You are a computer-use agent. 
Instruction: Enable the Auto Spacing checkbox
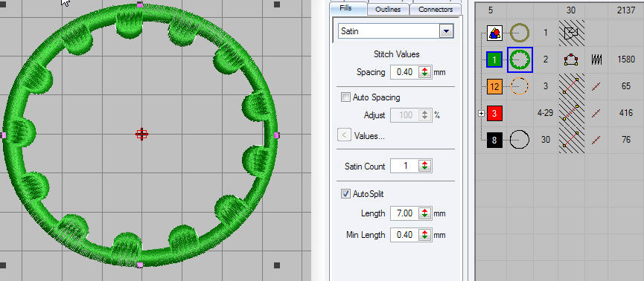345,97
